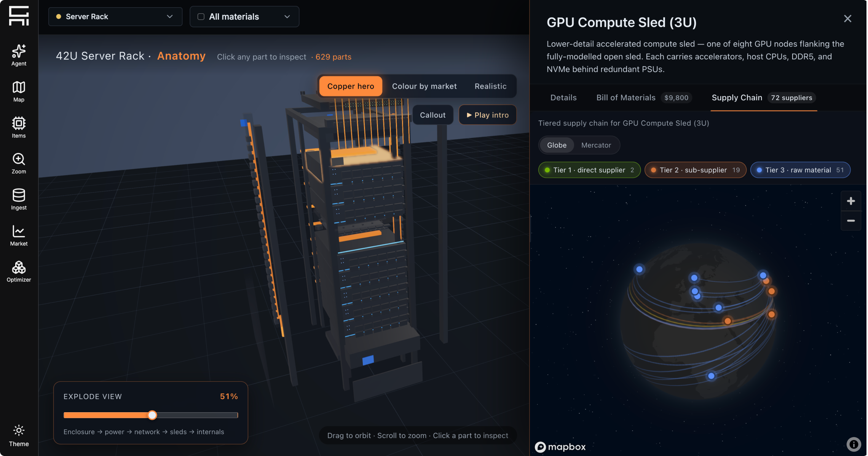
Task: Zoom in on the globe map
Action: tap(850, 201)
